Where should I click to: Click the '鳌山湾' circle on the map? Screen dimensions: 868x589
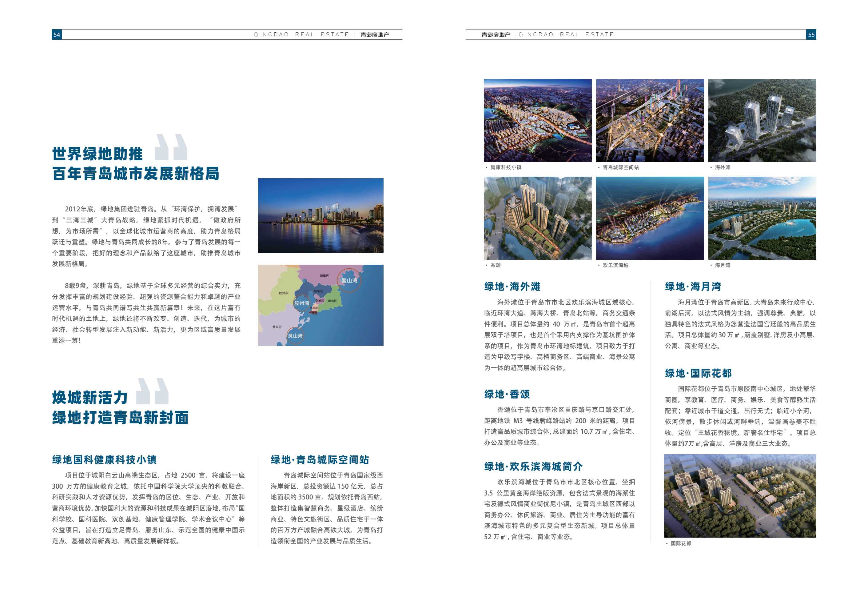349,280
